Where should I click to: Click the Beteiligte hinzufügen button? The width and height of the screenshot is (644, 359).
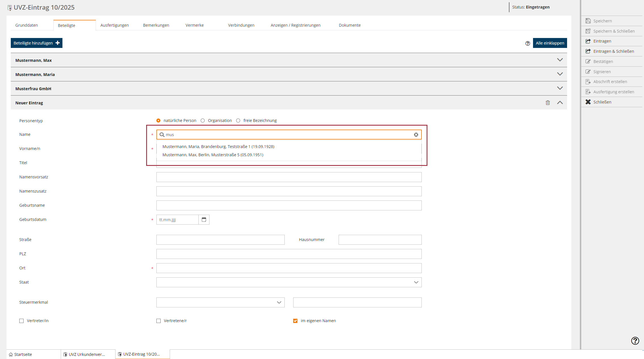(x=37, y=43)
